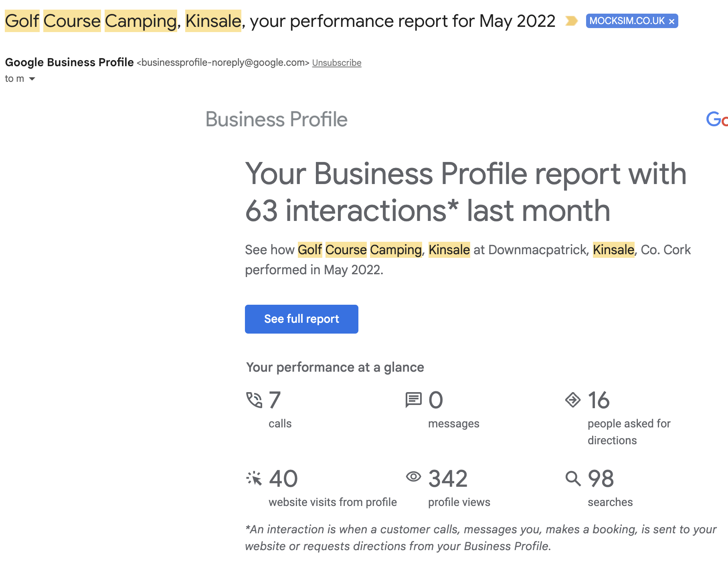The image size is (728, 587).
Task: Click the '342' profile views count
Action: [448, 479]
